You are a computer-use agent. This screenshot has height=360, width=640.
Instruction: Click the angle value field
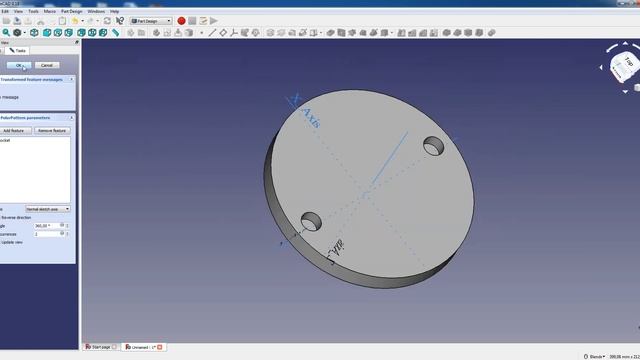coord(47,225)
